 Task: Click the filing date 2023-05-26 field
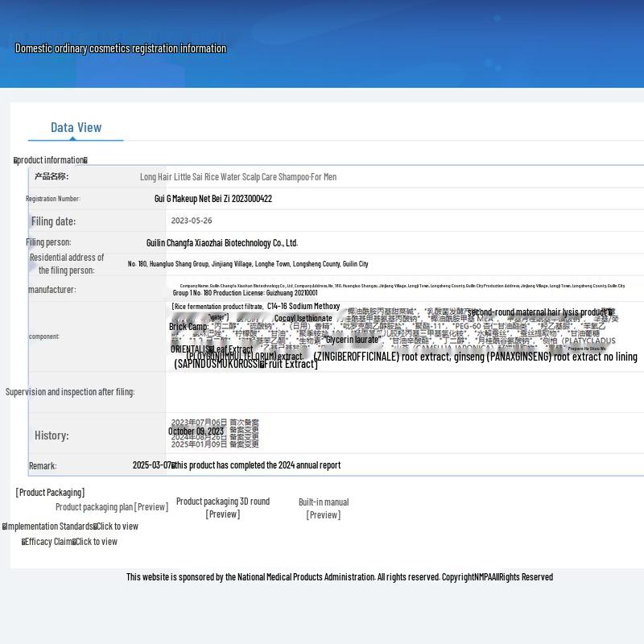192,221
